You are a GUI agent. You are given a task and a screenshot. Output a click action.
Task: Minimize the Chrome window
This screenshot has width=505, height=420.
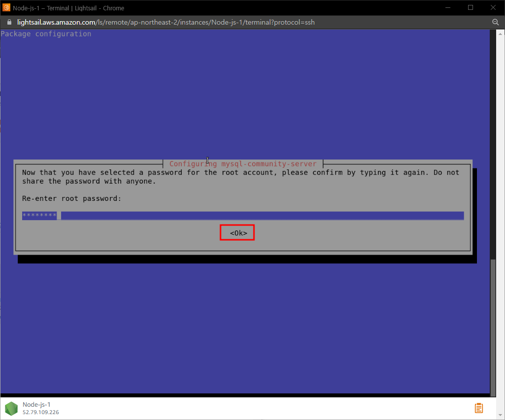coord(448,7)
